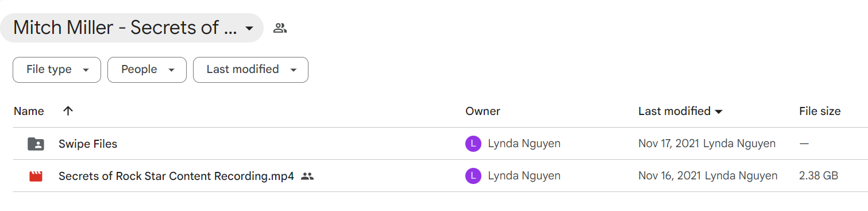Select Secrets of Rock Star Content Recording.mp4
The width and height of the screenshot is (868, 211).
(176, 176)
